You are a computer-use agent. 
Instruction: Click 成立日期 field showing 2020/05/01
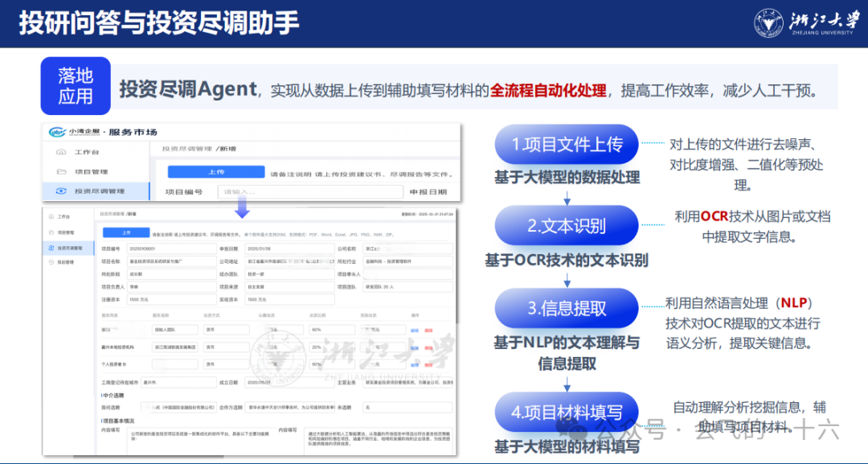(289, 382)
